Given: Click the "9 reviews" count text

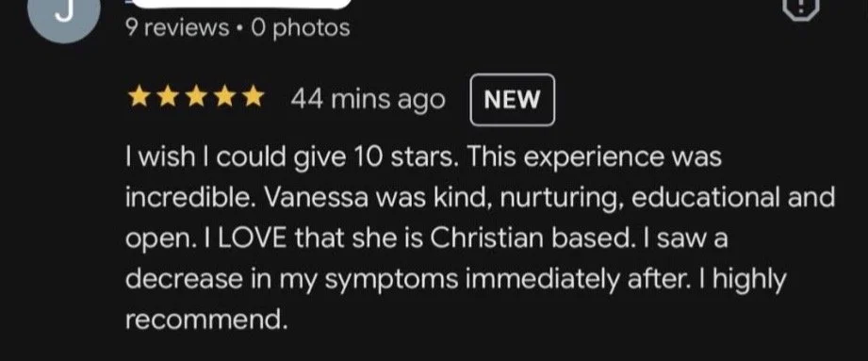Looking at the screenshot, I should 176,27.
